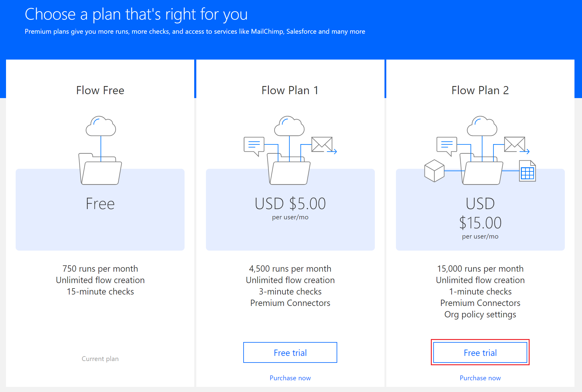The image size is (582, 392).
Task: Click the envelope icon in Flow Plan 1
Action: click(322, 144)
